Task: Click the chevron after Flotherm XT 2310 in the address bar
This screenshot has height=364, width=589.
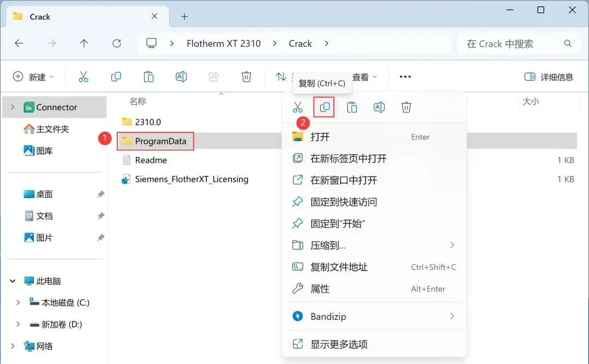Action: point(274,44)
